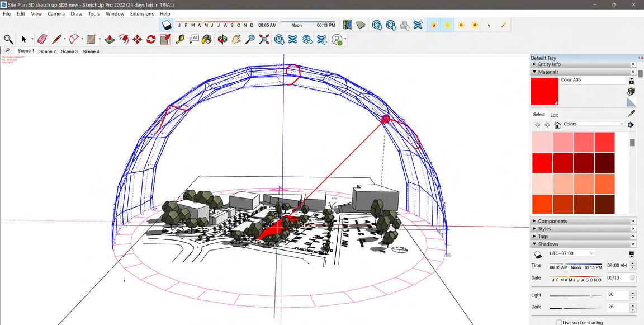This screenshot has height=325, width=644.
Task: Choose the Paint Bucket tool
Action: click(207, 40)
